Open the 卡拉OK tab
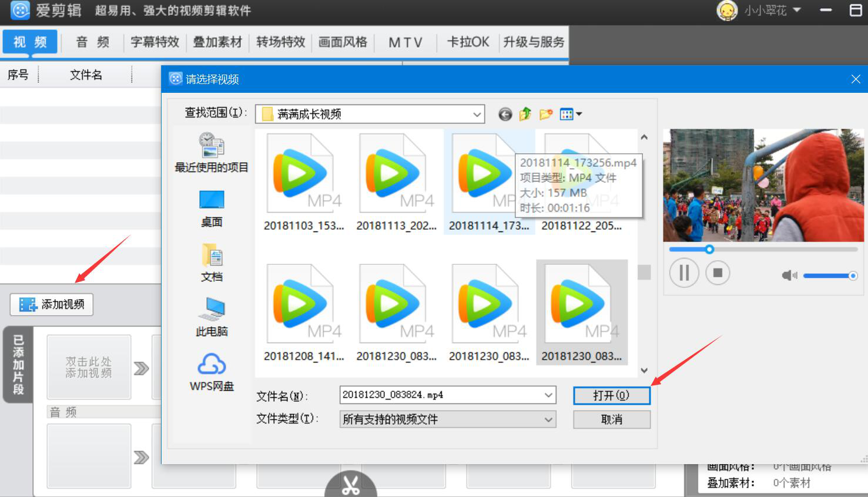Viewport: 868px width, 497px height. pyautogui.click(x=467, y=42)
